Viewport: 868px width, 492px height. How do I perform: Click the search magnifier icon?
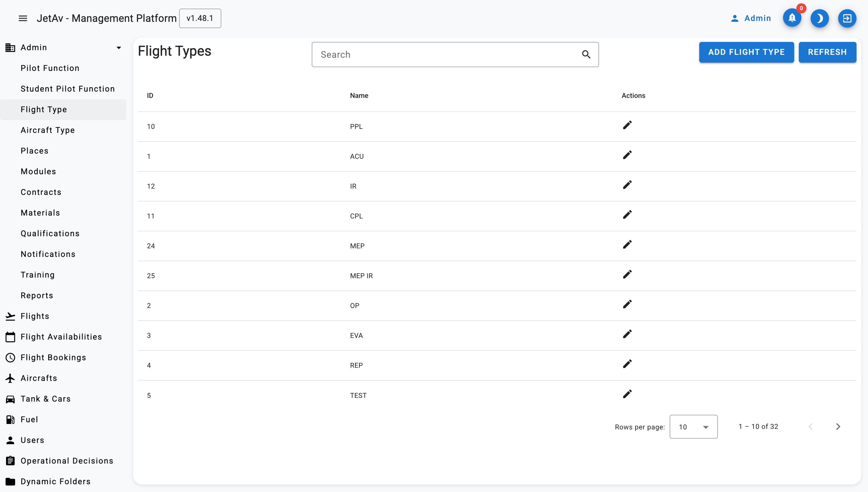click(586, 55)
